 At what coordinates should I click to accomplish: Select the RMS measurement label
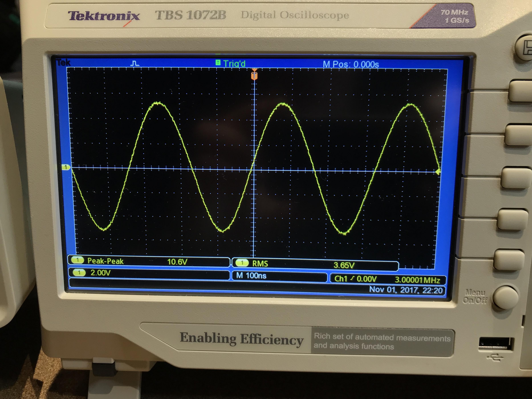(260, 264)
